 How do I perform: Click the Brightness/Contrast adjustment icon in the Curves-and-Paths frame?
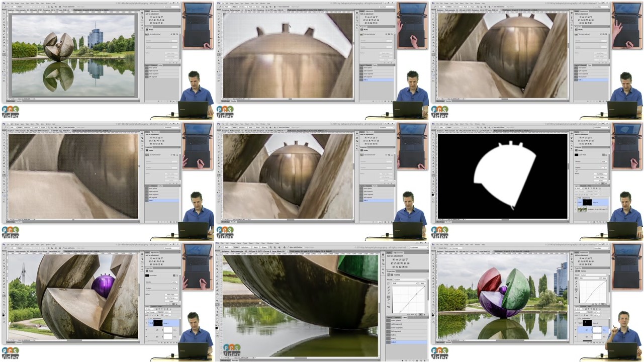(394, 259)
